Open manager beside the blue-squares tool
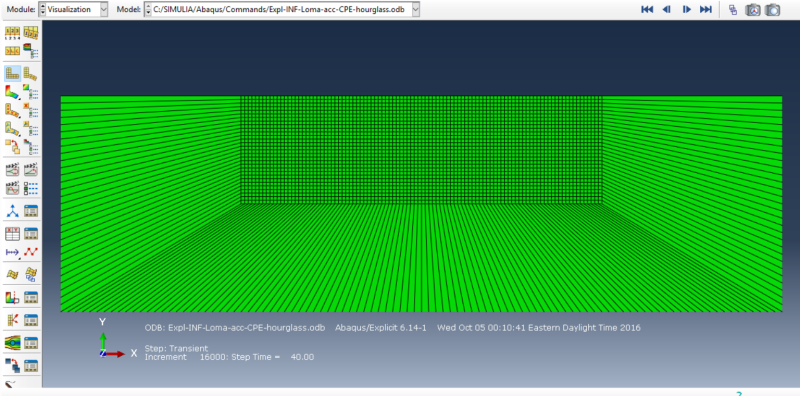 coord(31,365)
